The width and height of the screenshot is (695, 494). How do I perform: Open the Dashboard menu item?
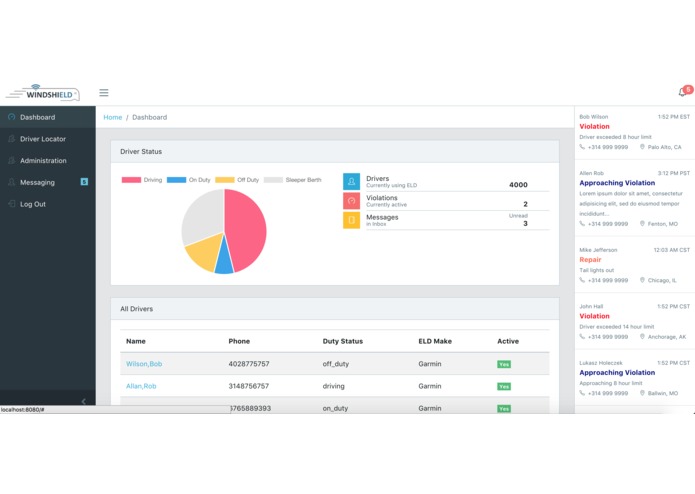[48, 117]
